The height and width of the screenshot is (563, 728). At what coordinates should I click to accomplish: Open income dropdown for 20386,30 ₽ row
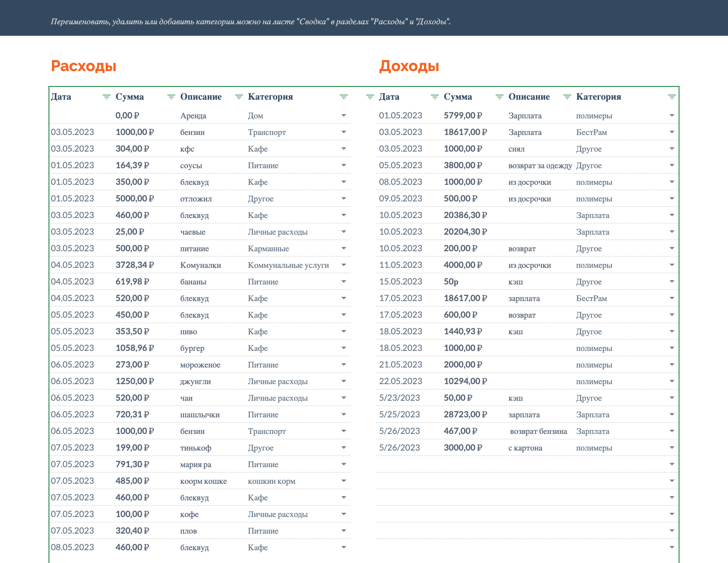672,215
